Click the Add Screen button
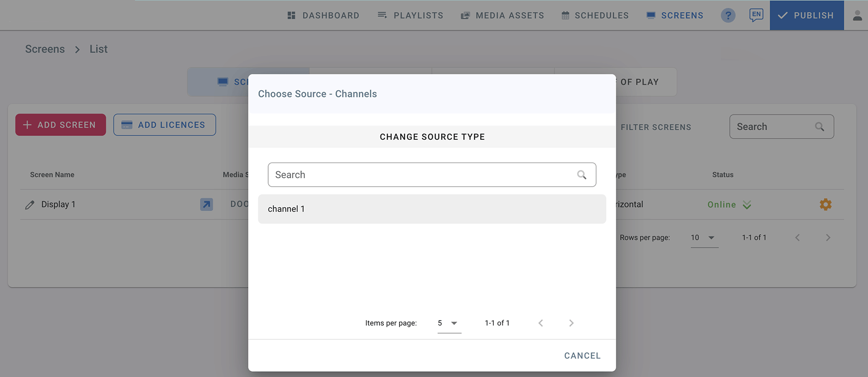This screenshot has height=377, width=868. click(61, 125)
